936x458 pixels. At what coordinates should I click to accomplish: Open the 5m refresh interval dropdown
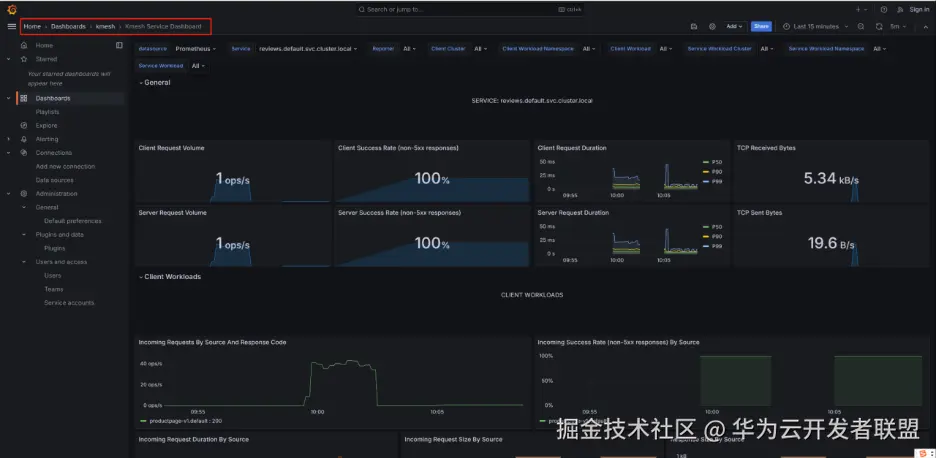click(898, 26)
